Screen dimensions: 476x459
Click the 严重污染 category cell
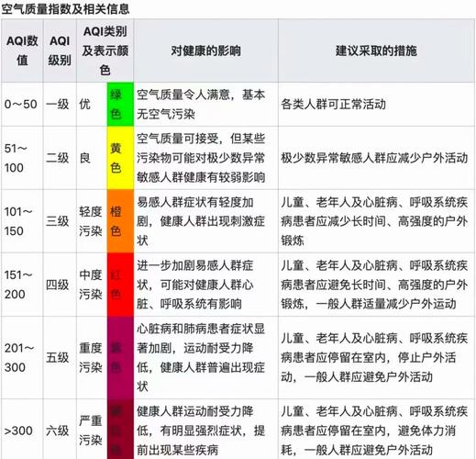click(92, 430)
